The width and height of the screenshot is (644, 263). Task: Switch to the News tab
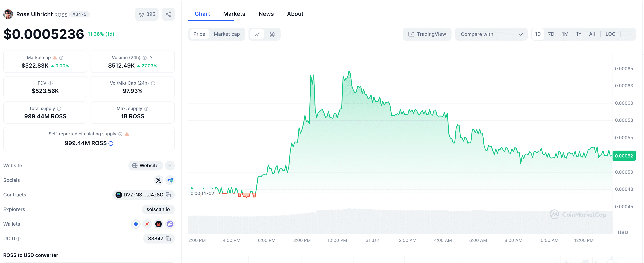point(266,14)
